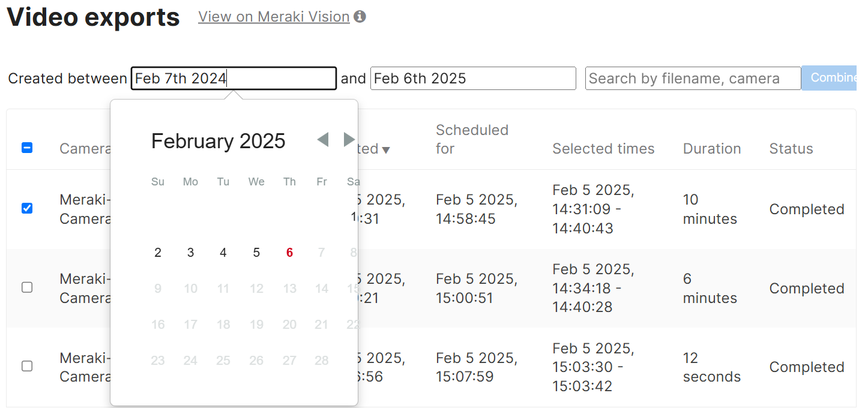Click the sort arrow in the Created column
The width and height of the screenshot is (868, 408).
[386, 149]
